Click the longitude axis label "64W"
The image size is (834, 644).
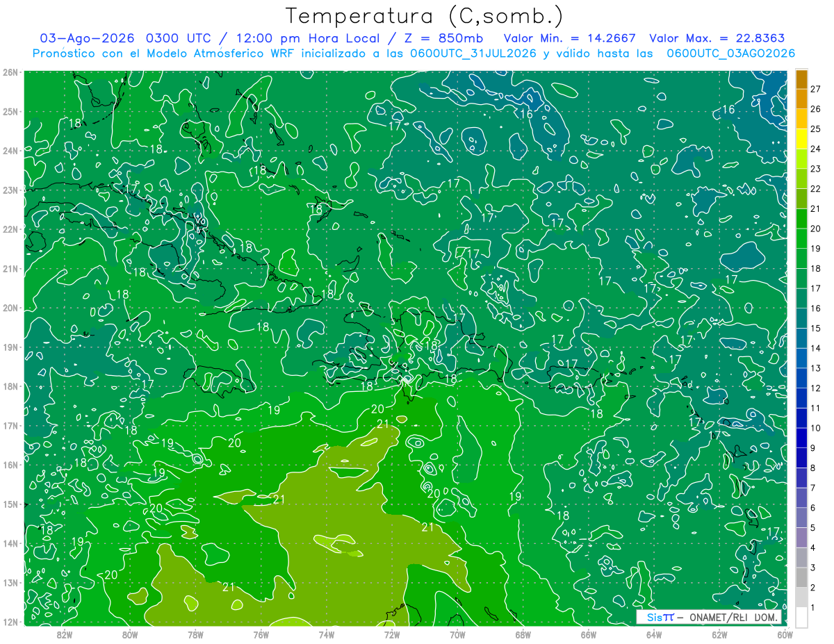click(654, 634)
